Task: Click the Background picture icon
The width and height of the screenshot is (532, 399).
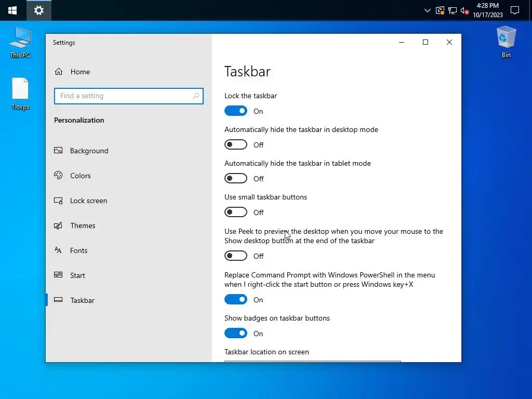Action: (x=58, y=150)
